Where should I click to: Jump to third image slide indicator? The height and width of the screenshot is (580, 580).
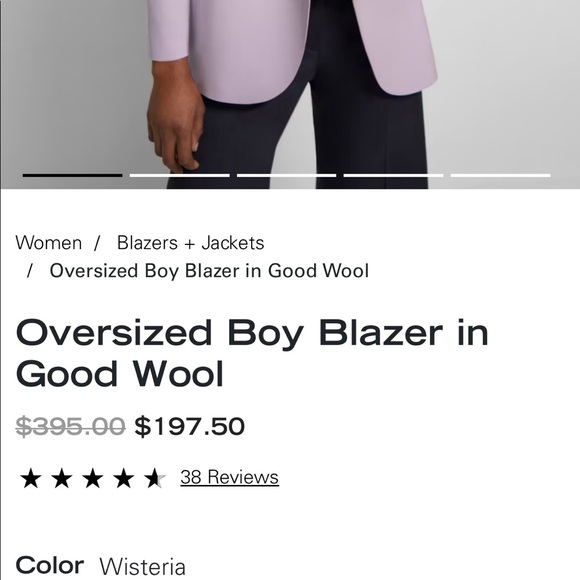(x=286, y=175)
